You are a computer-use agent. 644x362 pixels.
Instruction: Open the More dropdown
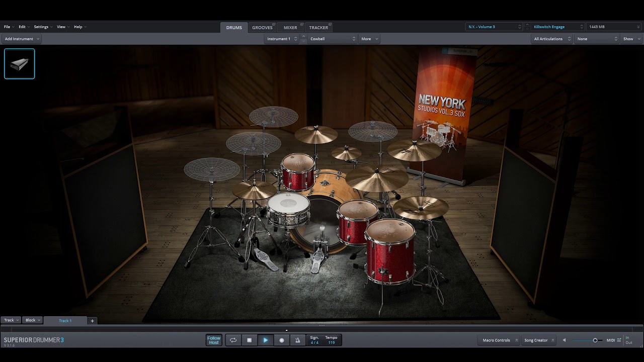point(369,39)
